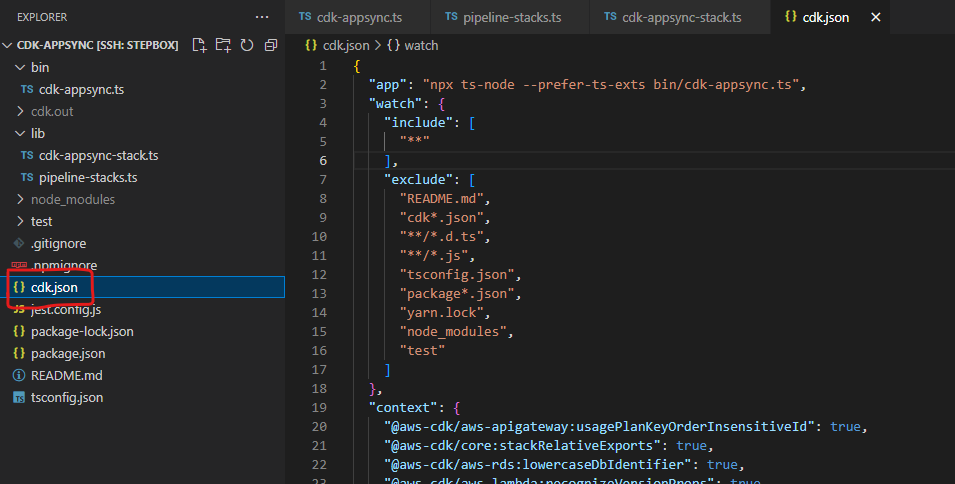
Task: Click the "watch" key on line 3
Action: 395,103
